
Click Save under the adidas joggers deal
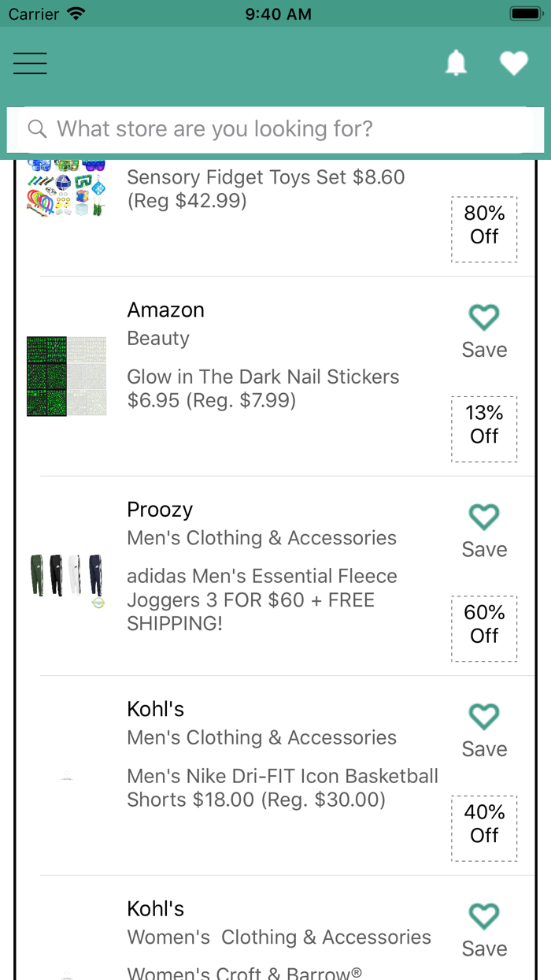click(483, 549)
